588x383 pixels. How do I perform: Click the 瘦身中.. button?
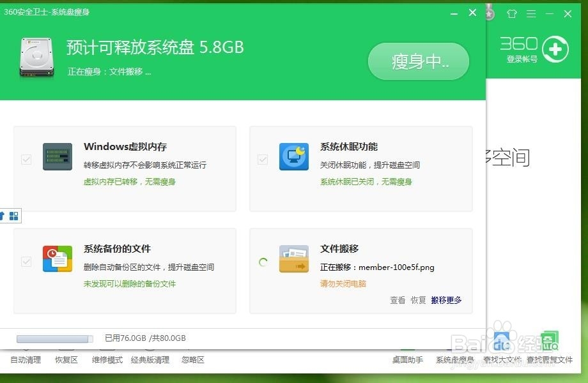[x=419, y=61]
